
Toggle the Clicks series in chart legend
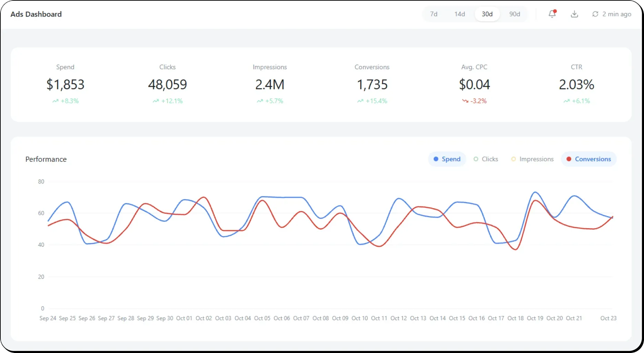pos(486,159)
